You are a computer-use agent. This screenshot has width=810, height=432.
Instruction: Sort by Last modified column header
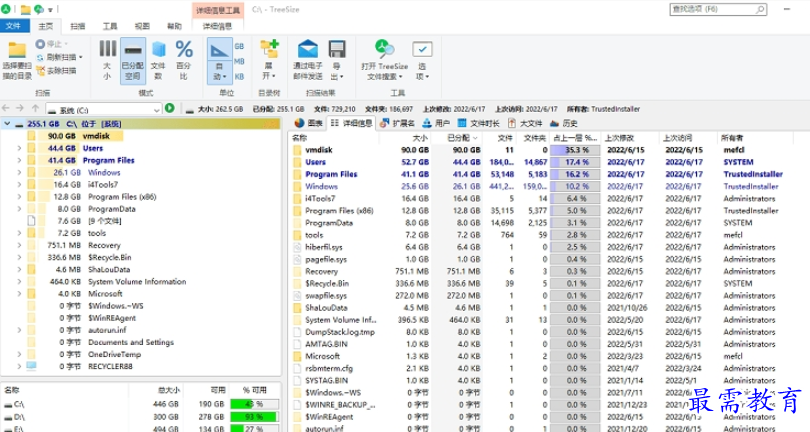point(631,138)
